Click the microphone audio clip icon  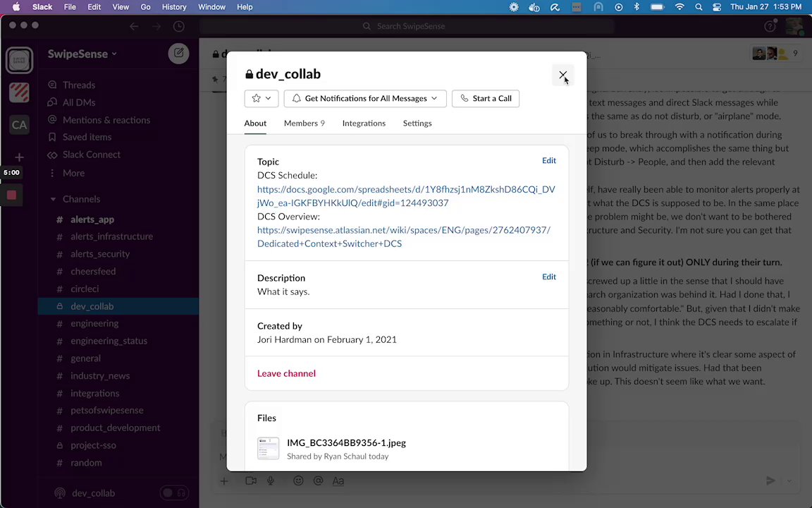coord(271,481)
